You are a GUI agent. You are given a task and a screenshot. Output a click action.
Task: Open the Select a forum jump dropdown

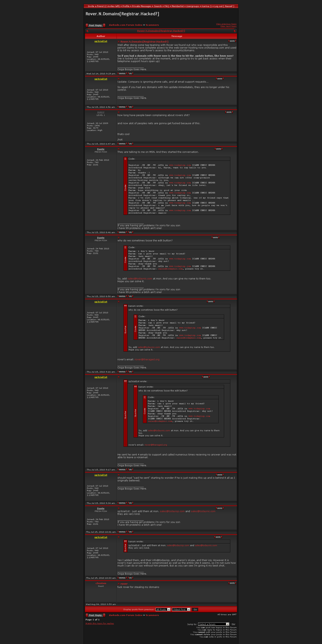coord(213,624)
